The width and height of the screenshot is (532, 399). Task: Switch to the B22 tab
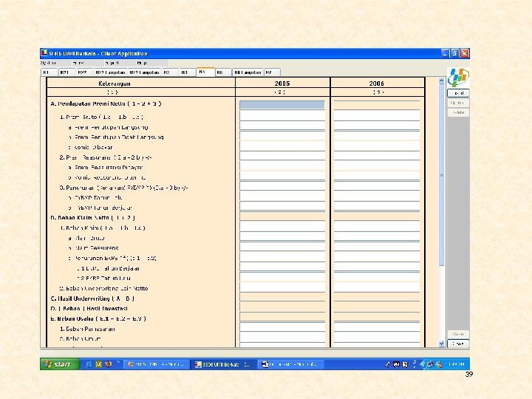coord(83,72)
